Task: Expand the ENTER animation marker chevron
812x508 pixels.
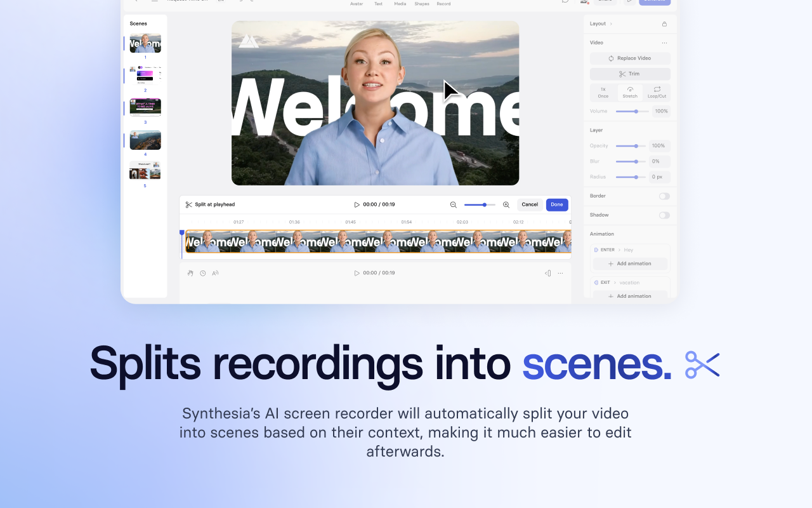Action: point(619,250)
